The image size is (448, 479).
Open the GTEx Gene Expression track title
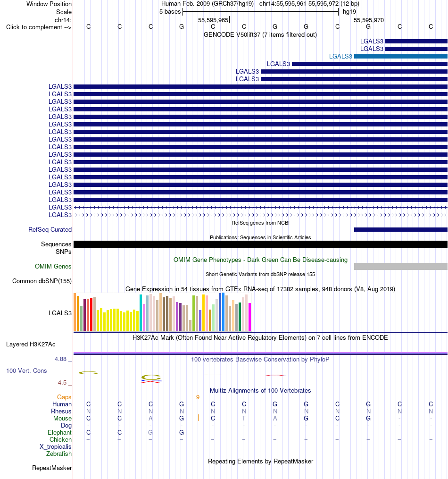coord(260,289)
